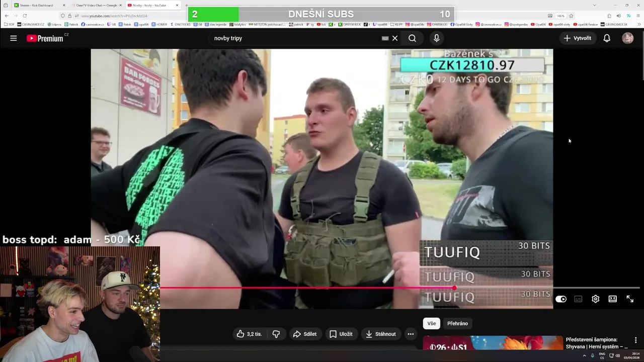Clear the search query with X

395,38
